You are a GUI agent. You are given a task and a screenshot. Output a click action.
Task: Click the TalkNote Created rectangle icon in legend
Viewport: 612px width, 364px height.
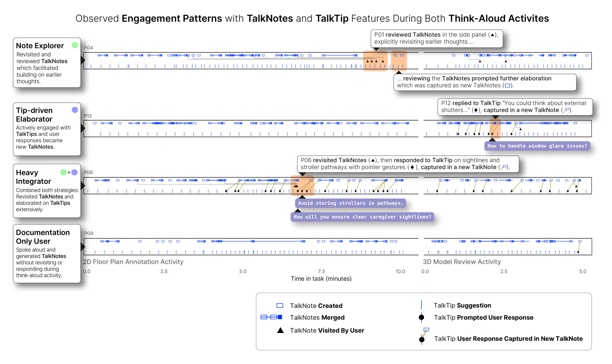280,305
